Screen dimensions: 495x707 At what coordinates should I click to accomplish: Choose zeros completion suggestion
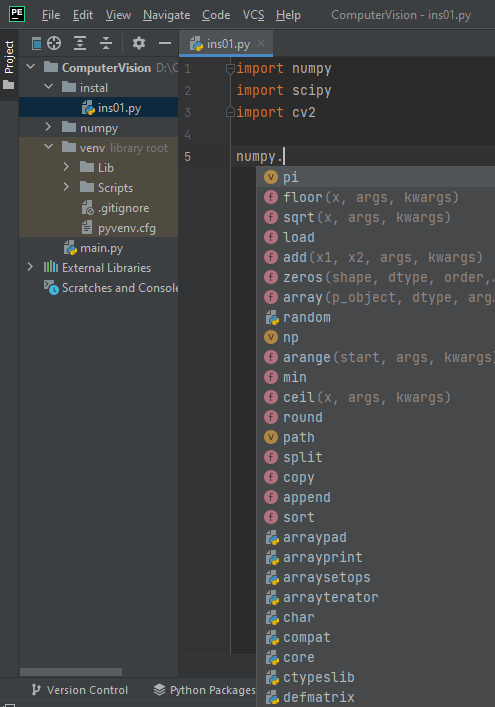[x=376, y=277]
